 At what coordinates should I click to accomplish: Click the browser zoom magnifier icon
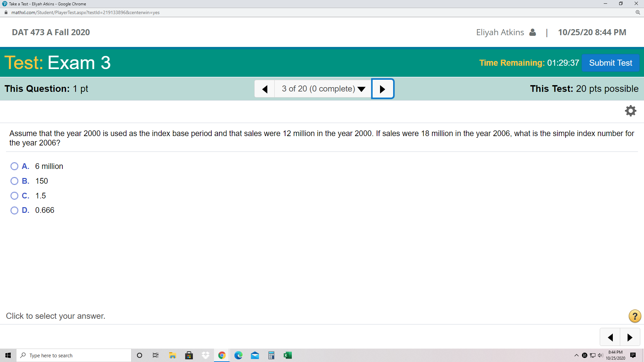(x=638, y=12)
